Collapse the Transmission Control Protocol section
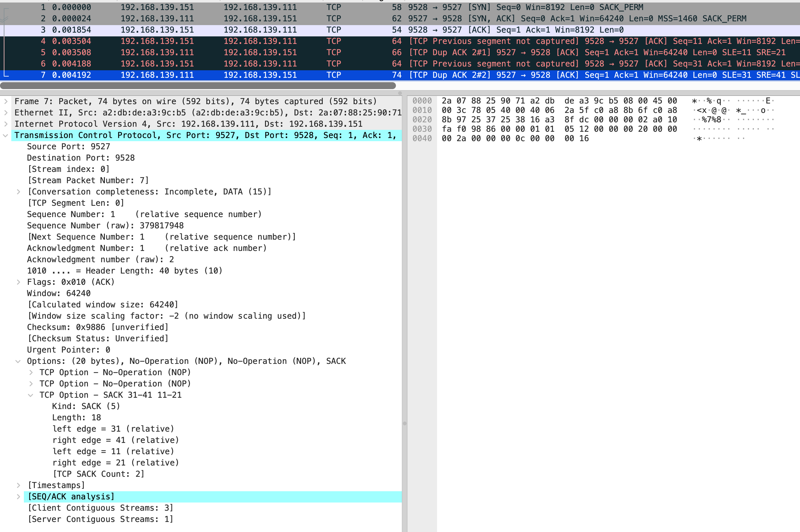This screenshot has height=532, width=800. pos(6,136)
